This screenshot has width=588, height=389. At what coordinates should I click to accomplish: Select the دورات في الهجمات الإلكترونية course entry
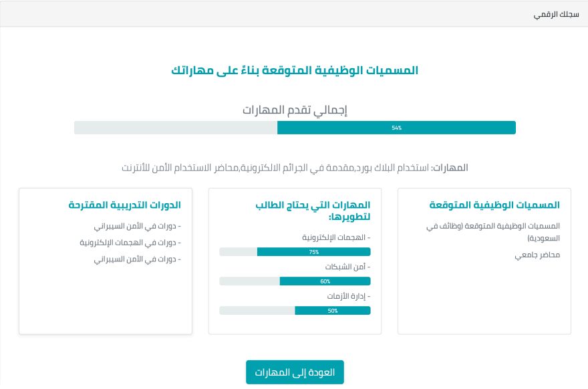point(130,243)
